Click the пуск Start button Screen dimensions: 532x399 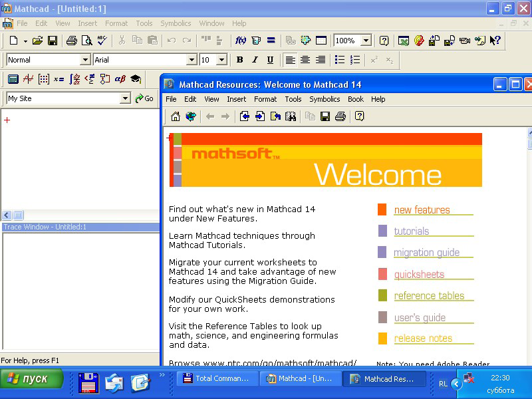coord(32,378)
